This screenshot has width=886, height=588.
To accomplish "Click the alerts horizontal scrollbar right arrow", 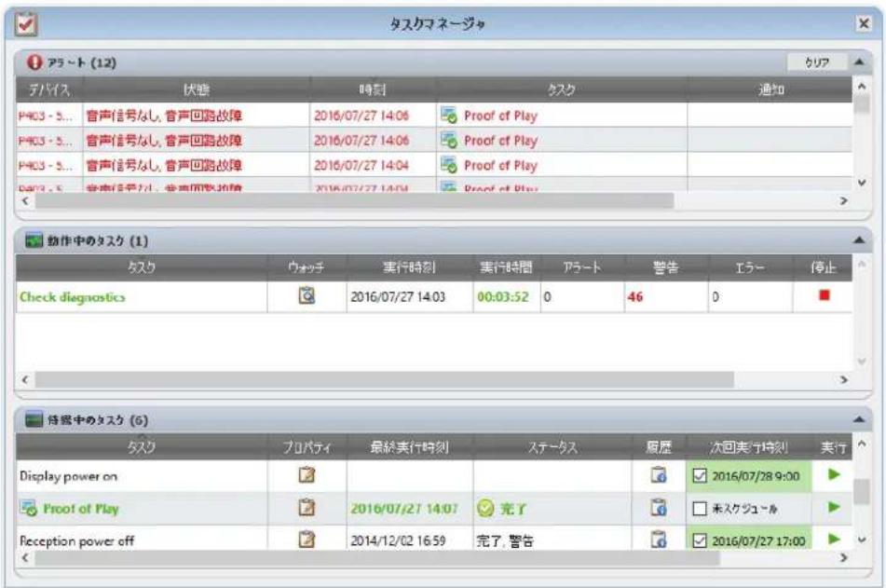I will 844,200.
